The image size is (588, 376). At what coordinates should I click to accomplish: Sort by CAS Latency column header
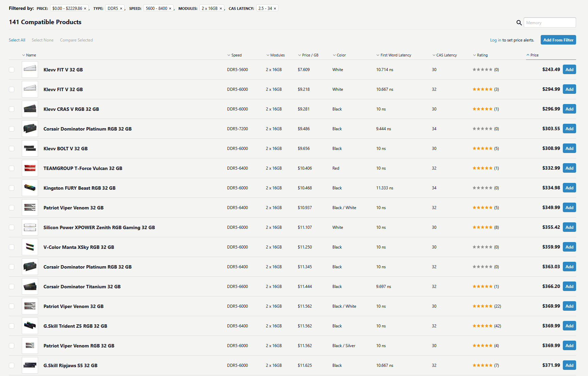pos(444,55)
